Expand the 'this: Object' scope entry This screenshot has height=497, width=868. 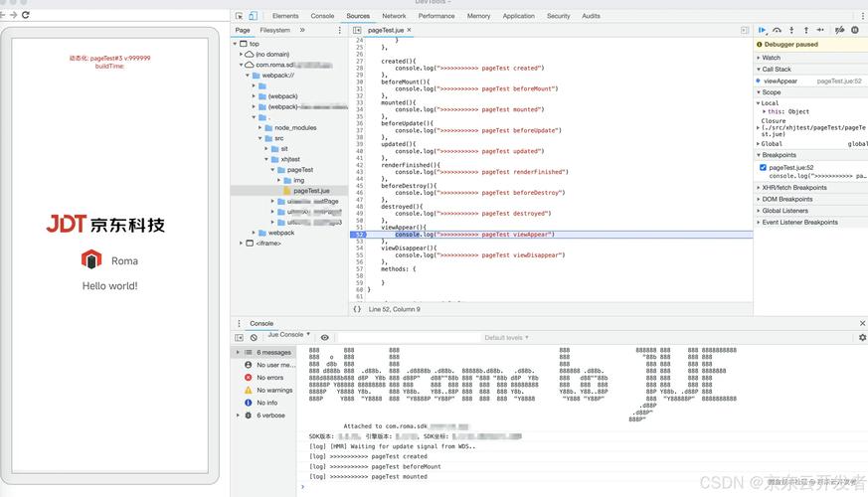click(x=765, y=111)
